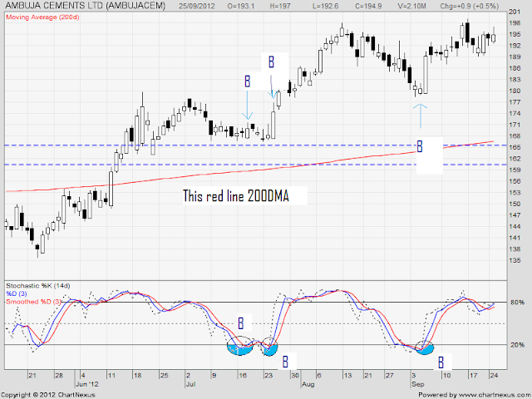
Task: Click the 201 price axis label
Action: click(x=515, y=12)
